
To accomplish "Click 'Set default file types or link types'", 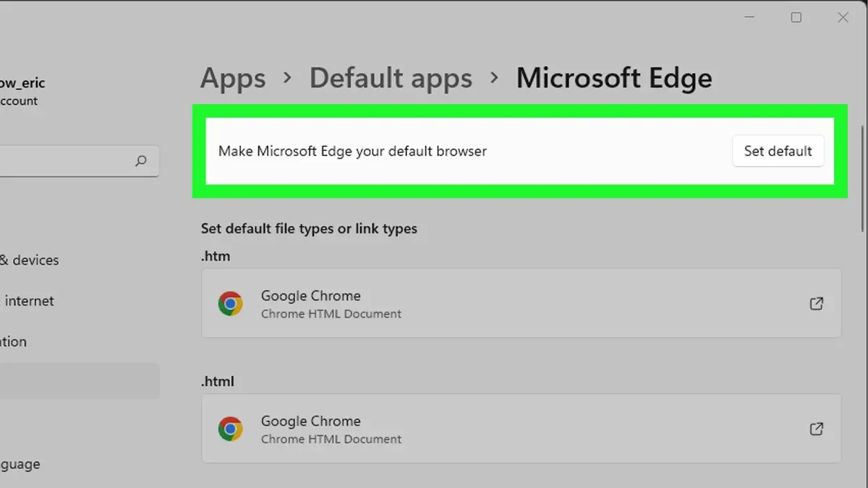I will tap(309, 228).
